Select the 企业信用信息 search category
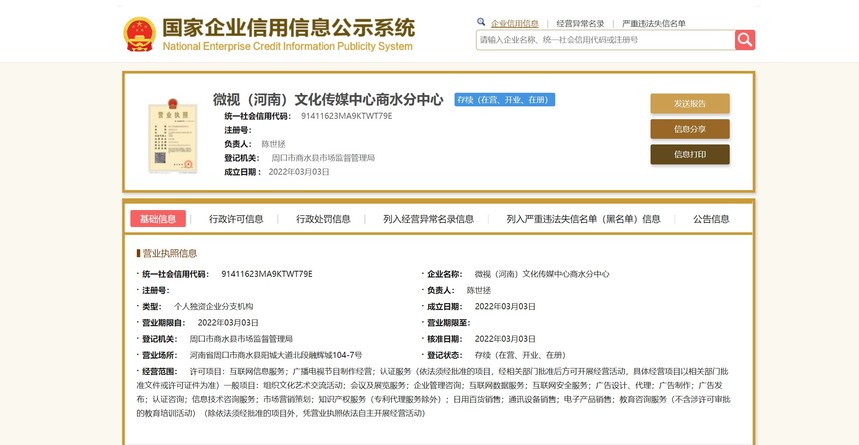The height and width of the screenshot is (445, 859). [514, 24]
